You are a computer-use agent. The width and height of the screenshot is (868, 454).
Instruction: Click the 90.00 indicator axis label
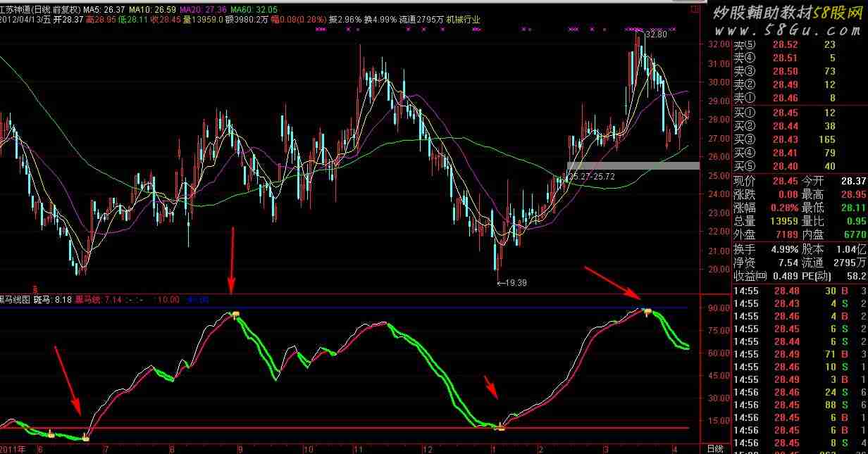(x=718, y=308)
